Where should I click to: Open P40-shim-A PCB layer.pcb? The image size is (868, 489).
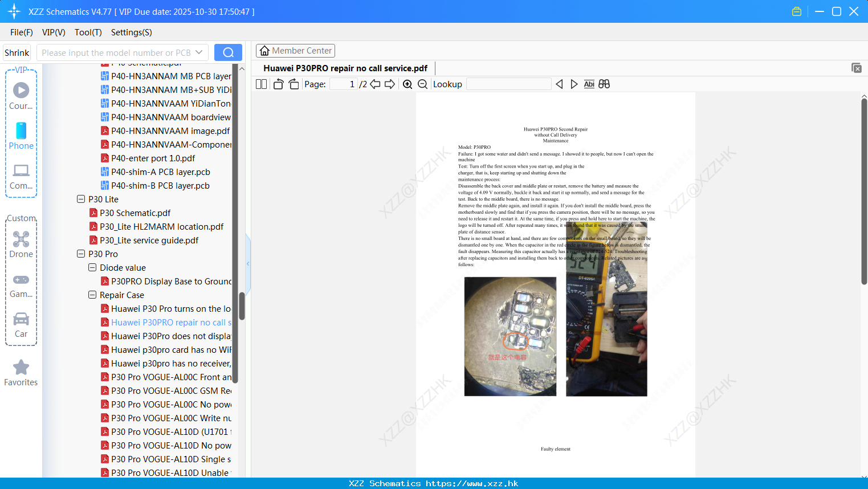156,172
